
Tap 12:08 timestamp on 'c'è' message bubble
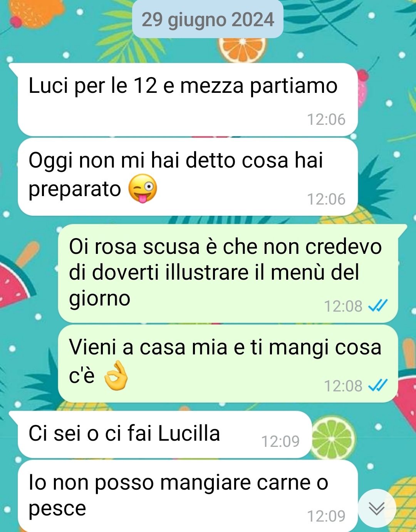[x=343, y=386]
